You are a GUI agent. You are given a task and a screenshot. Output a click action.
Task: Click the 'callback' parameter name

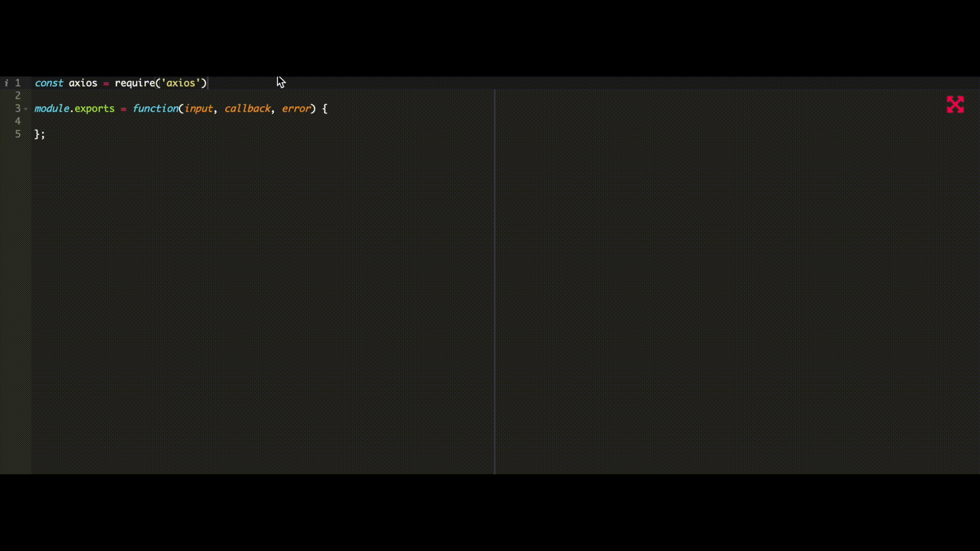coord(248,108)
